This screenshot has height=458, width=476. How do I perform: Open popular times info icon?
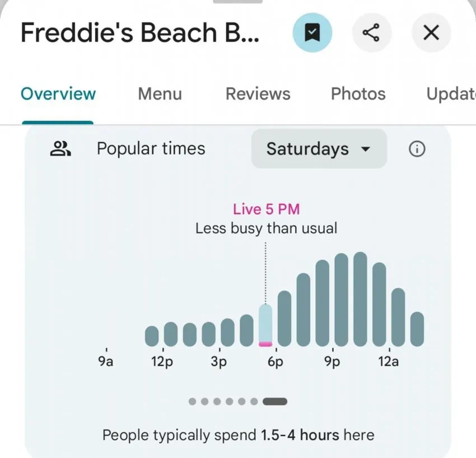[417, 149]
